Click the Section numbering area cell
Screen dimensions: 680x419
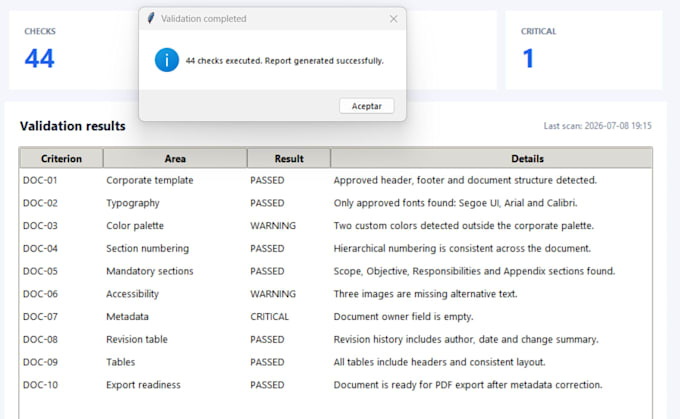tap(147, 249)
